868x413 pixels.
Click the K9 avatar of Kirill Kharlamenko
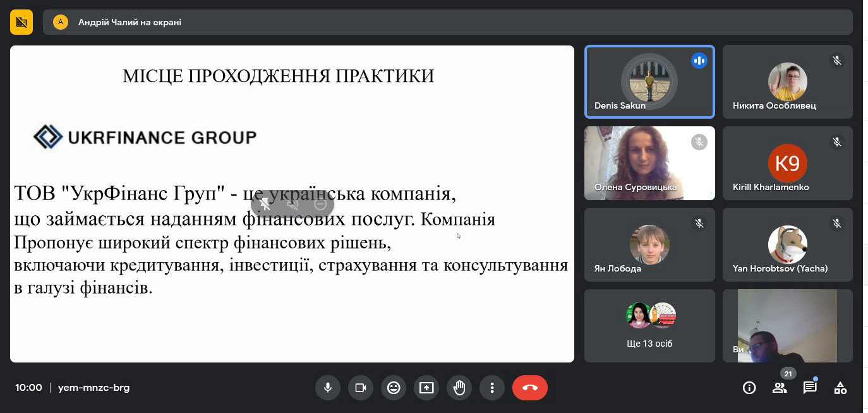787,164
